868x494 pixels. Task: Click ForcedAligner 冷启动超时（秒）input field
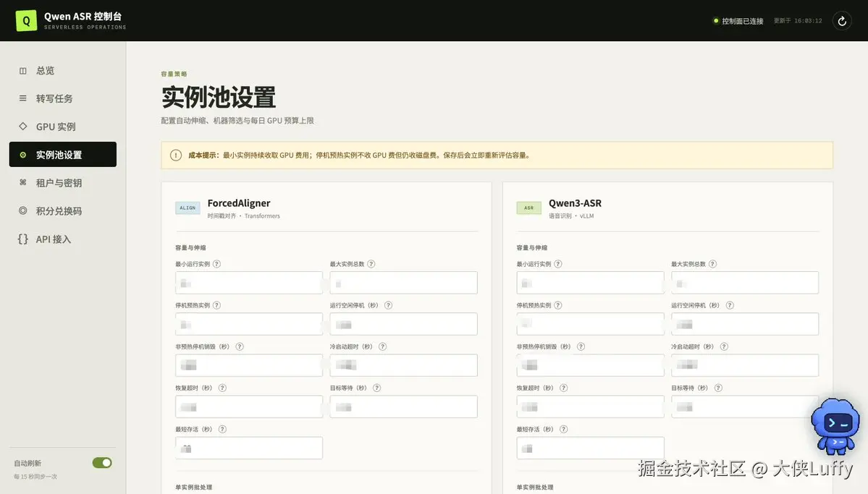403,365
